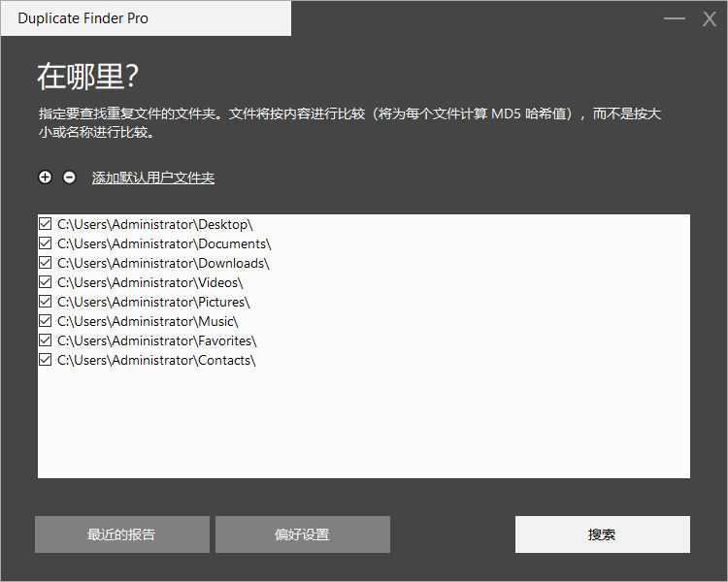Click the Duplicate Finder Pro title tab
Viewport: 728px width, 582px height.
tap(146, 18)
